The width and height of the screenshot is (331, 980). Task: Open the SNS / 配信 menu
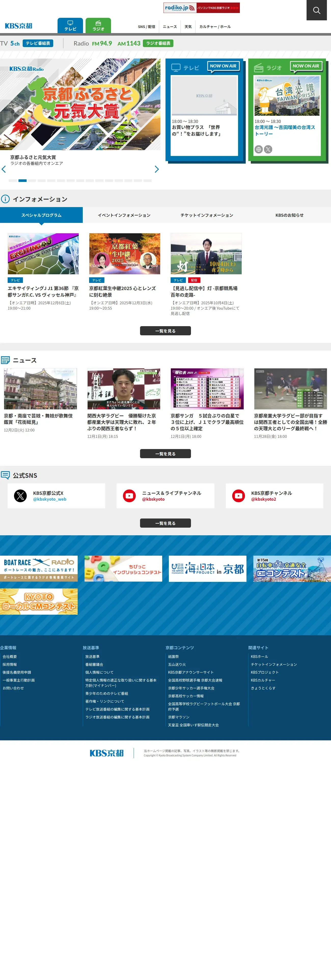[x=147, y=27]
